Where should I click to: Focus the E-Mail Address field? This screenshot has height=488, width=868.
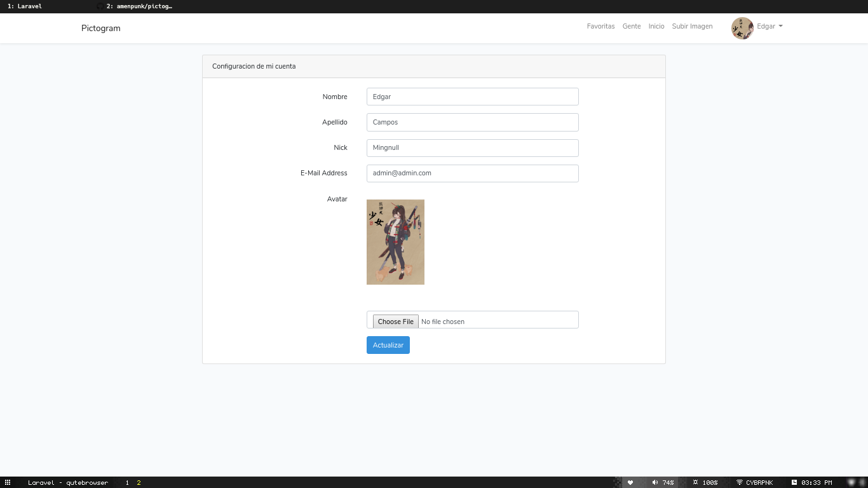click(472, 173)
